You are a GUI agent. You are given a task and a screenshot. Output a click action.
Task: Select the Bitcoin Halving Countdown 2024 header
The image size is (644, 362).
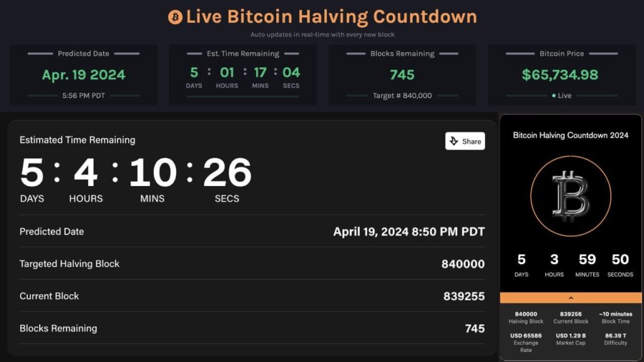coord(571,134)
